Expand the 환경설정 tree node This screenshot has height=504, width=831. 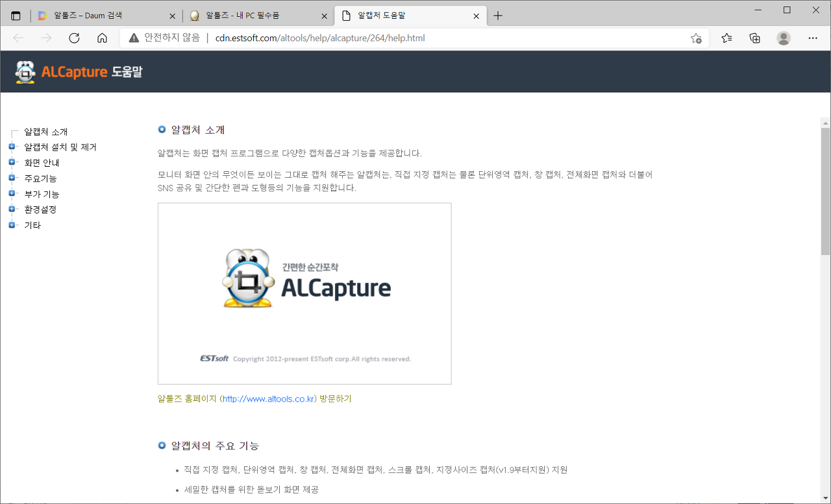point(12,209)
